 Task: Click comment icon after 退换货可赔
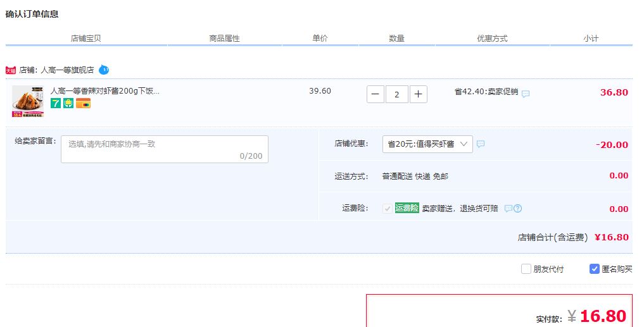tap(508, 209)
